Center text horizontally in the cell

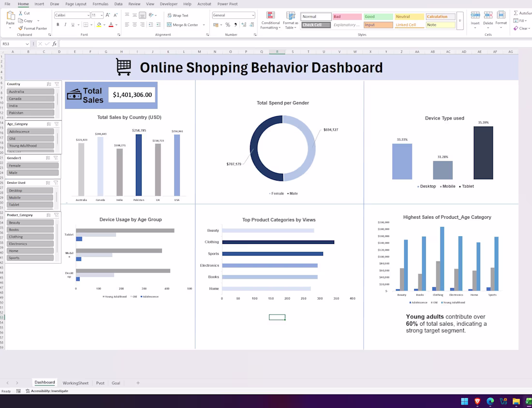pyautogui.click(x=135, y=24)
